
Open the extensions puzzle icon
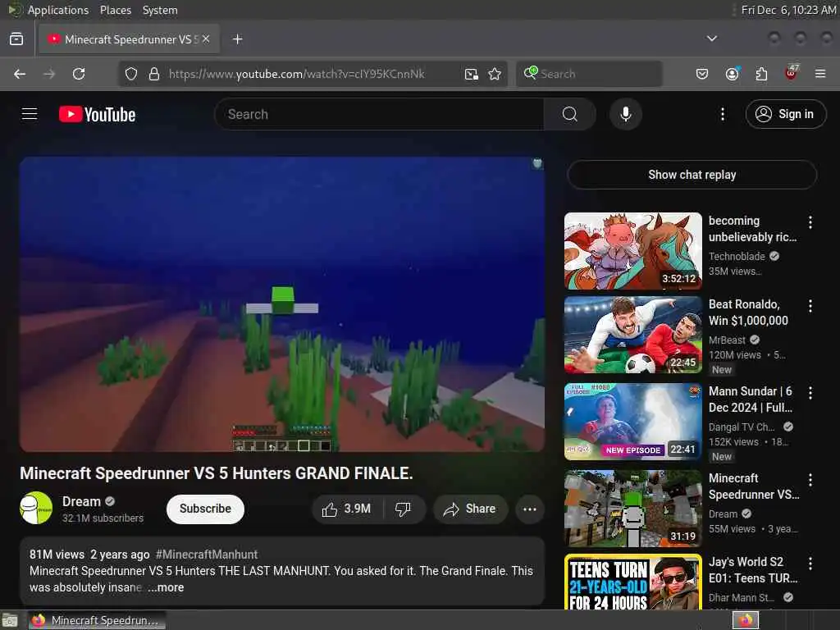coord(761,74)
